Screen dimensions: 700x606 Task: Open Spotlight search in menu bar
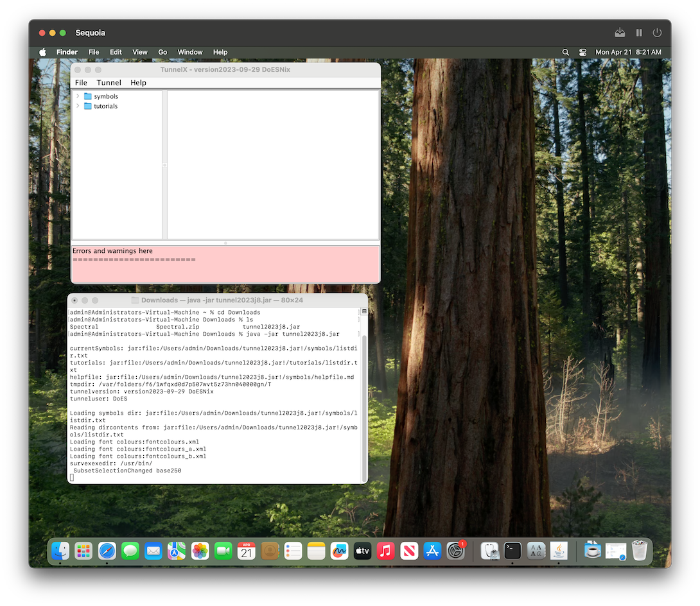565,52
